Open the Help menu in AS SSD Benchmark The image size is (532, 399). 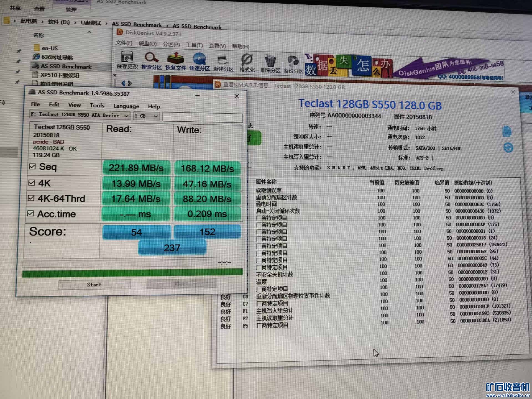coord(154,107)
